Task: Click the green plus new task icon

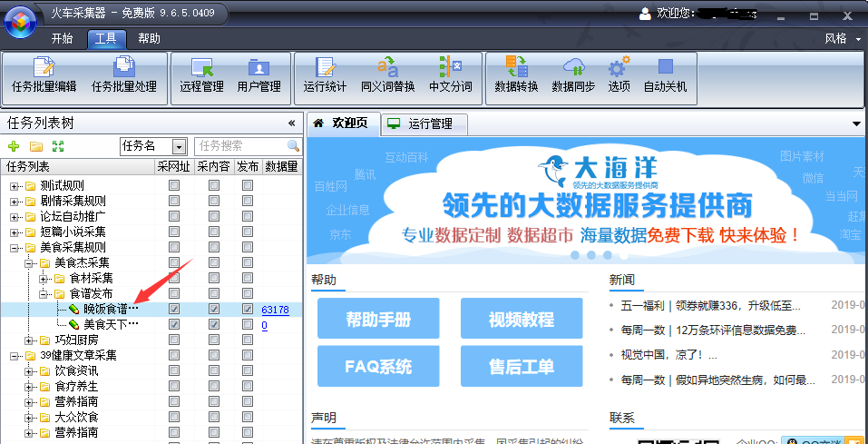Action: click(14, 146)
